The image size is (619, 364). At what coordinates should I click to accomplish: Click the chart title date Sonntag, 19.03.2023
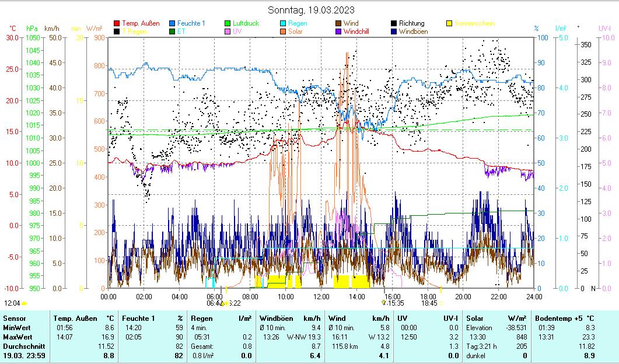[310, 10]
